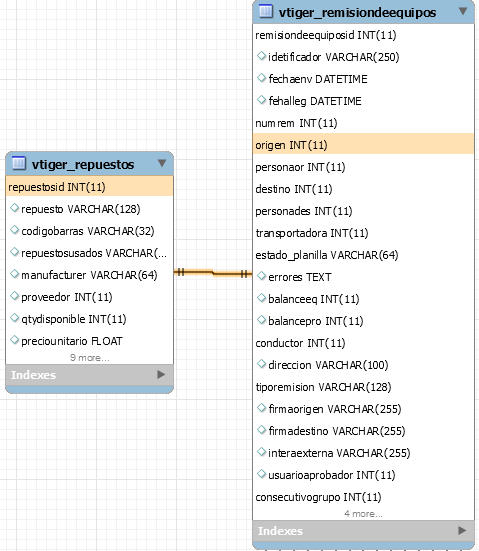Click diamond icon beside errores TEXT

pos(261,276)
